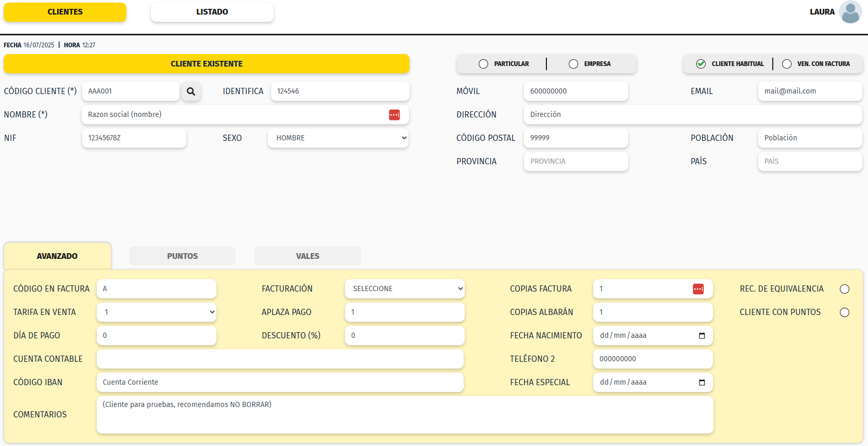Select the Particular radio option

[x=483, y=64]
